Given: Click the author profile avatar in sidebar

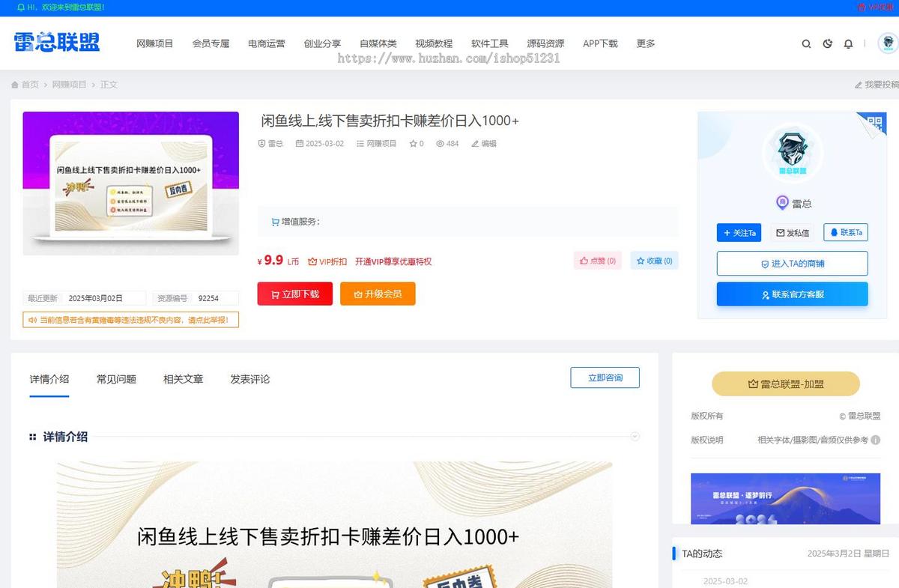Looking at the screenshot, I should point(793,153).
